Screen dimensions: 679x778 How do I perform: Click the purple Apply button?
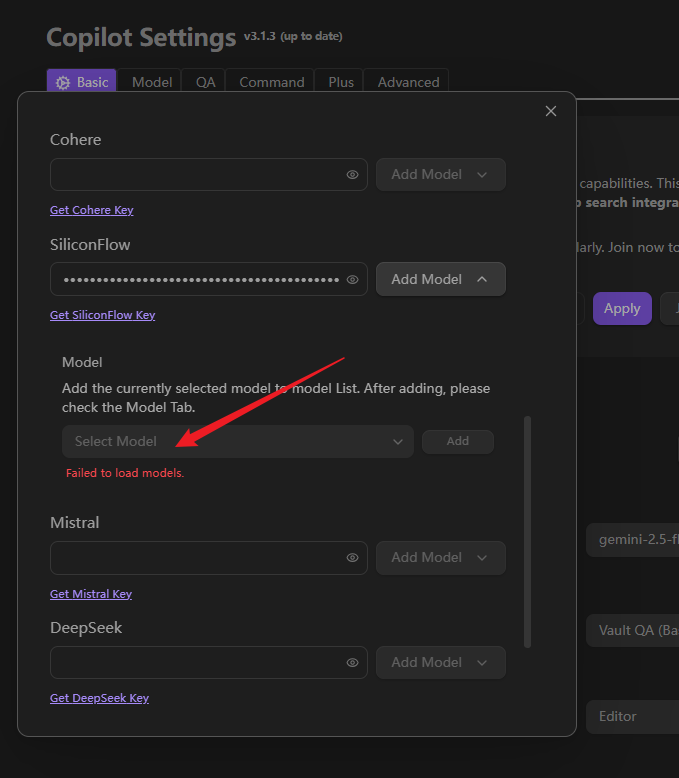621,308
